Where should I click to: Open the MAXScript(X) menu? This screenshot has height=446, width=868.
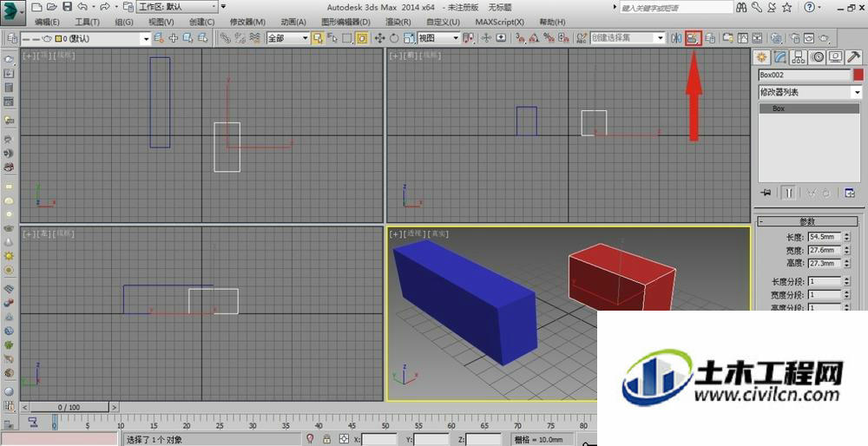click(499, 23)
